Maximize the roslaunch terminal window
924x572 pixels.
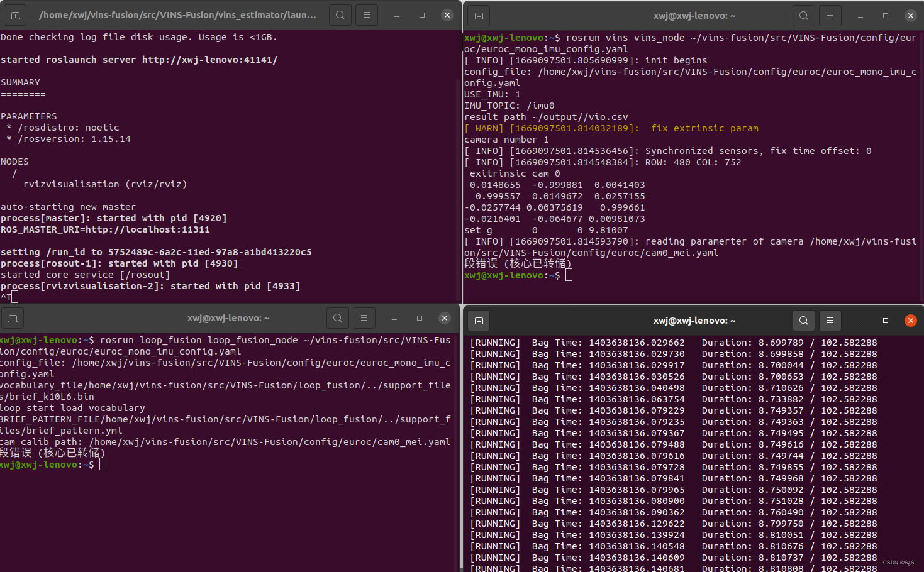click(422, 15)
